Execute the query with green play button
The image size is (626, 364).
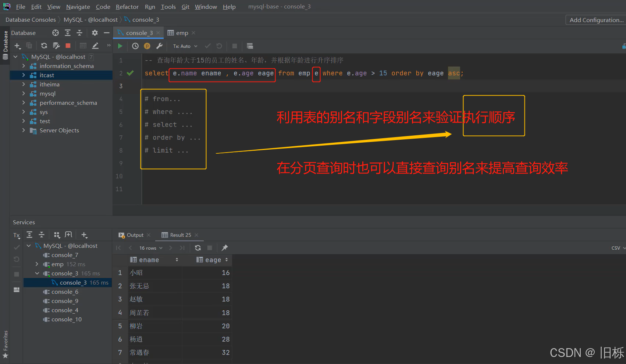120,46
